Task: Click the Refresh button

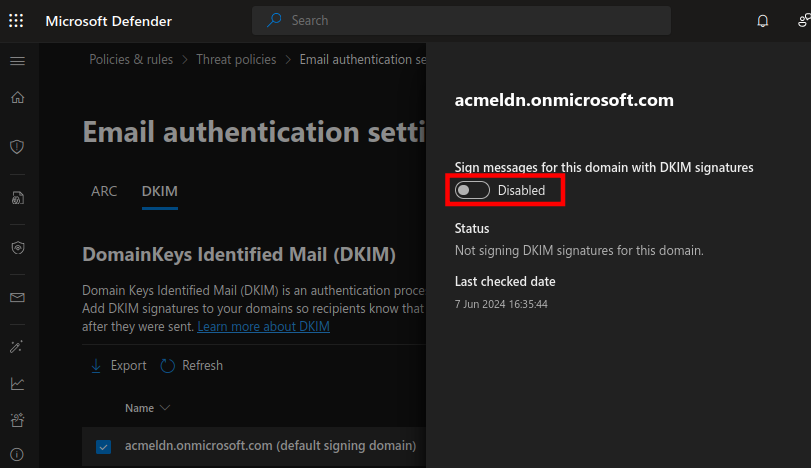Action: pyautogui.click(x=192, y=366)
